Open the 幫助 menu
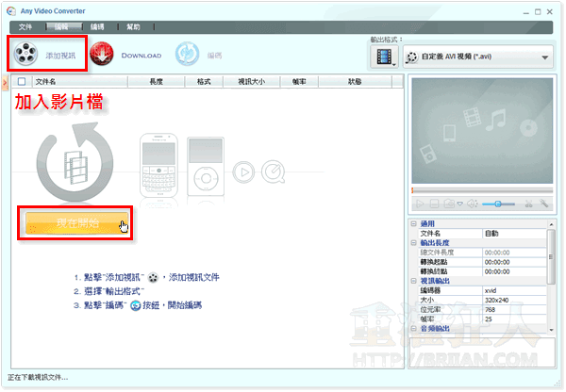Screen dimensions: 566x392 coord(133,26)
